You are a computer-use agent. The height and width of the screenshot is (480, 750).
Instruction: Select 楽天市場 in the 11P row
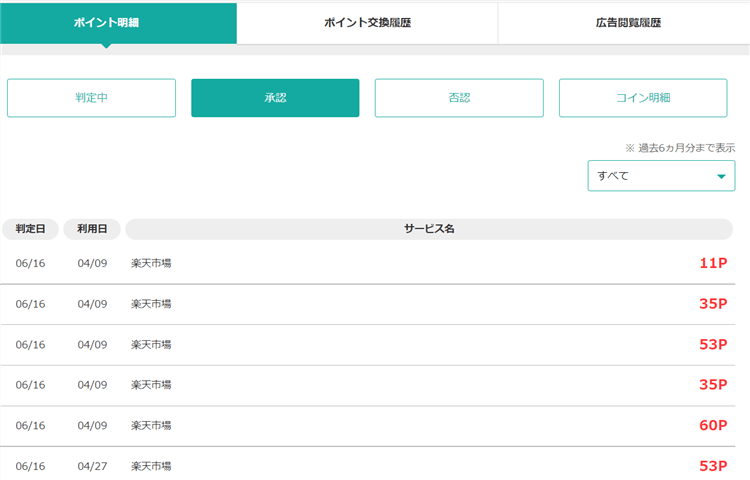coord(151,263)
